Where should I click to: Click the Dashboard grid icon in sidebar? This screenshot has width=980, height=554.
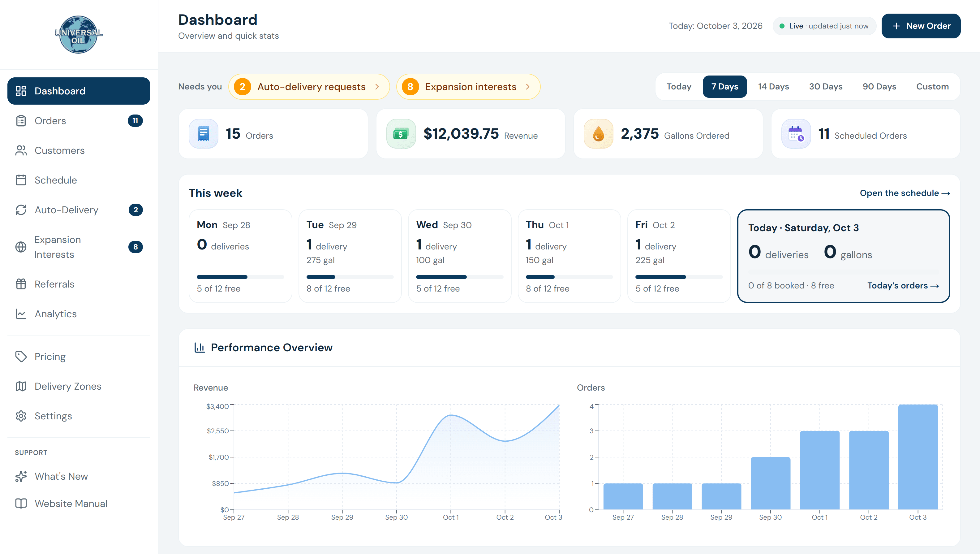(x=21, y=91)
